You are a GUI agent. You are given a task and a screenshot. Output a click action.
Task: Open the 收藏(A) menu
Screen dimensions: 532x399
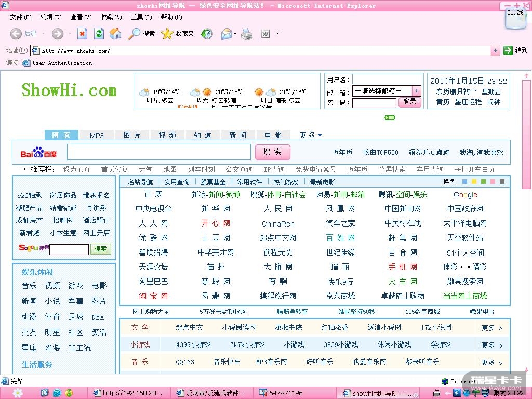(x=111, y=17)
